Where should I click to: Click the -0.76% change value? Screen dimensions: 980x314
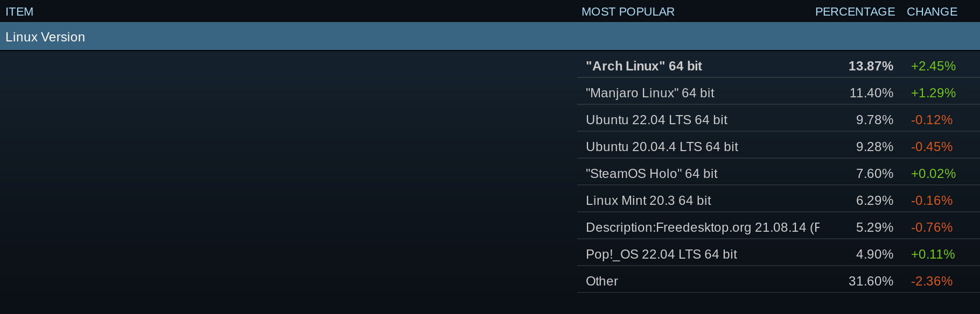[932, 227]
